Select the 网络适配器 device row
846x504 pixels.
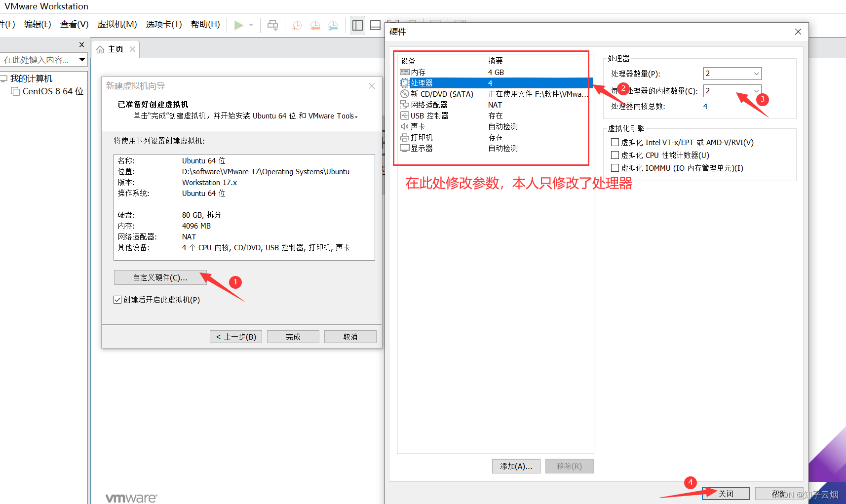click(495, 105)
